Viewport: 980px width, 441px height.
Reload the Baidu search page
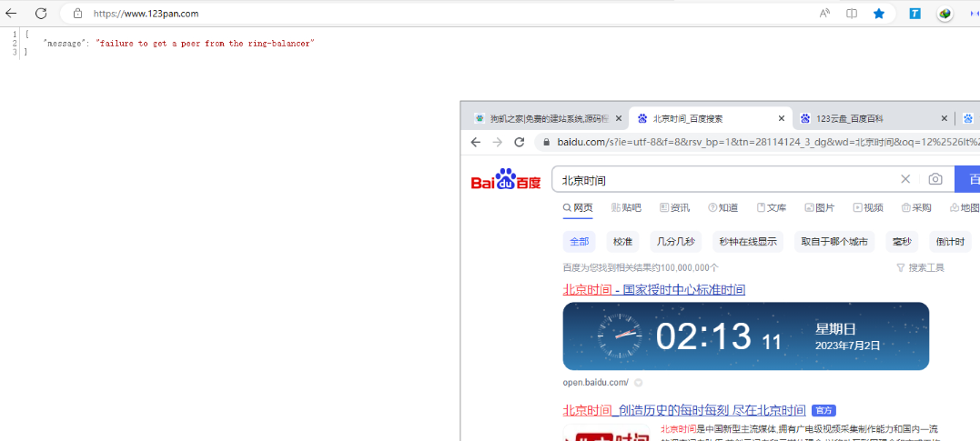pos(519,143)
